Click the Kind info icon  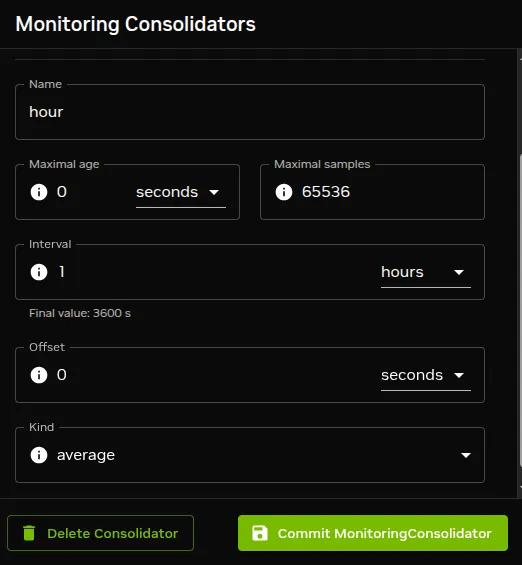click(39, 455)
